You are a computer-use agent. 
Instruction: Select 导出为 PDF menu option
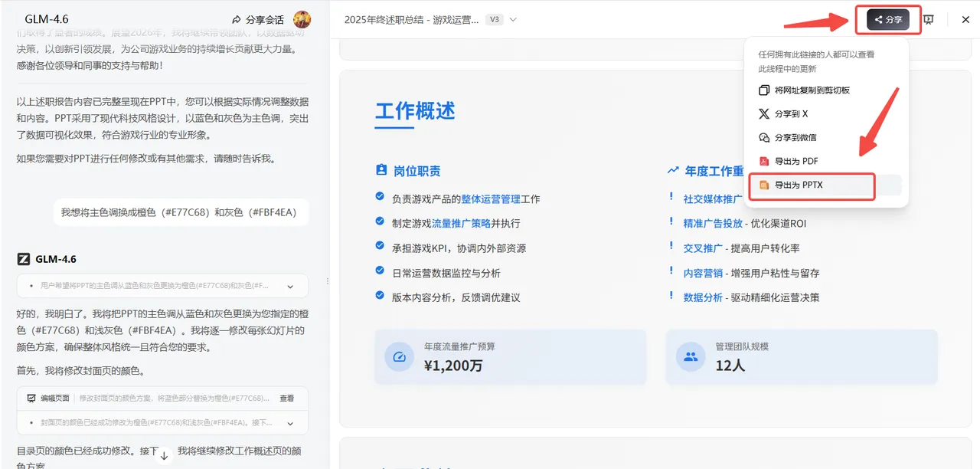tap(826, 162)
